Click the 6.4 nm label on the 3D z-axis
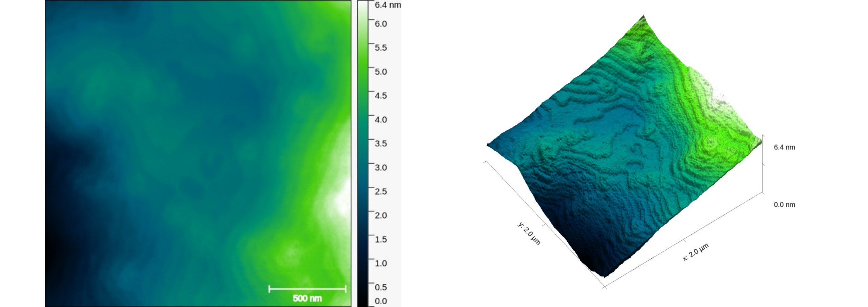This screenshot has height=307, width=868. pyautogui.click(x=784, y=147)
